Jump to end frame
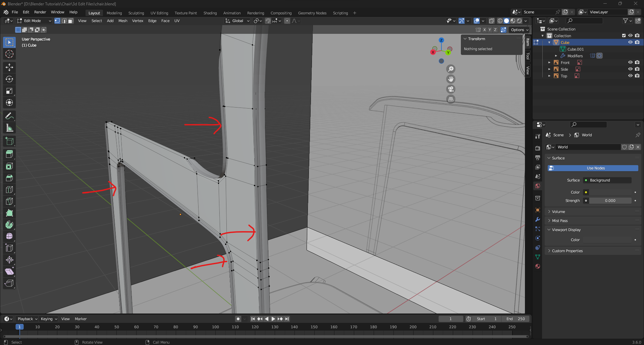The height and width of the screenshot is (345, 644). (x=287, y=319)
